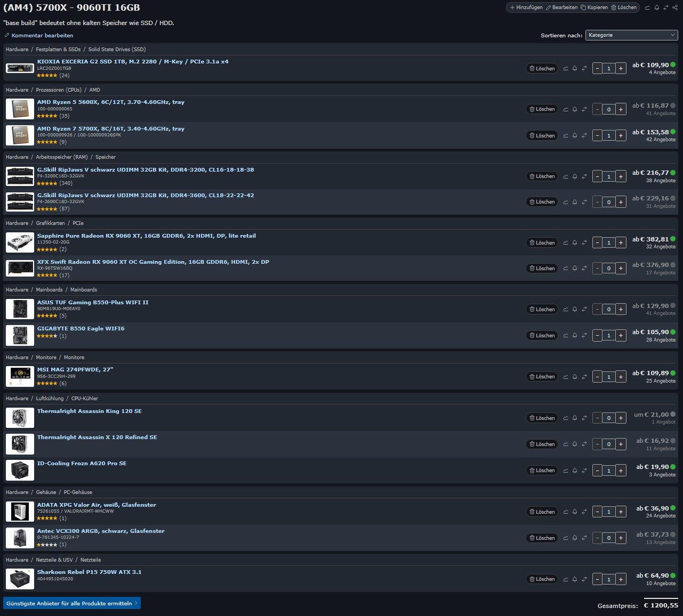This screenshot has height=616, width=683.
Task: Decrease quantity of Ryzen 7 5700X
Action: (597, 136)
